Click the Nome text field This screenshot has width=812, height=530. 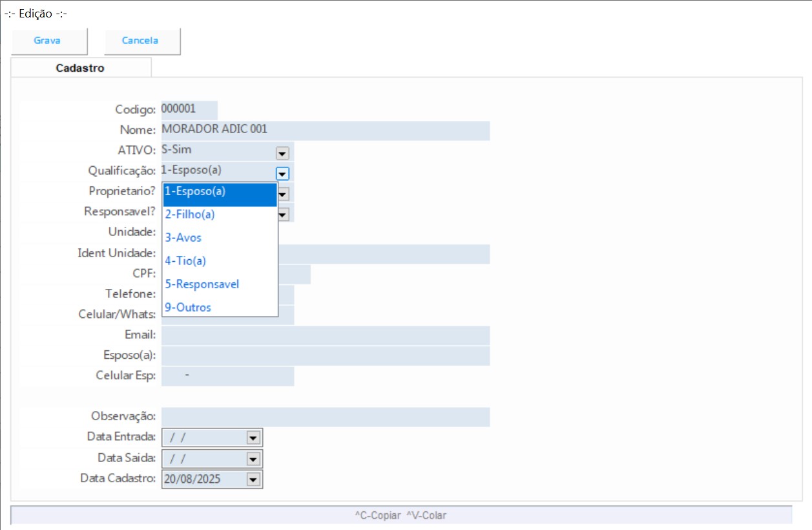coord(325,130)
